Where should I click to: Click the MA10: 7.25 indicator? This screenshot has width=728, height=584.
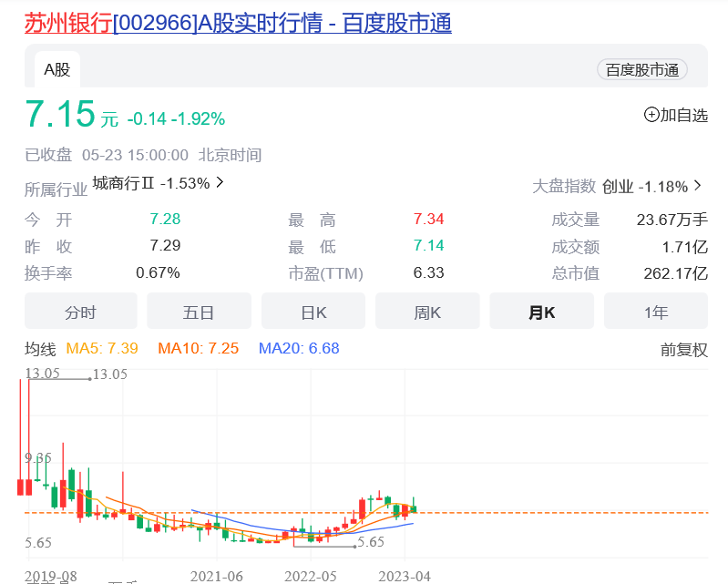click(199, 348)
